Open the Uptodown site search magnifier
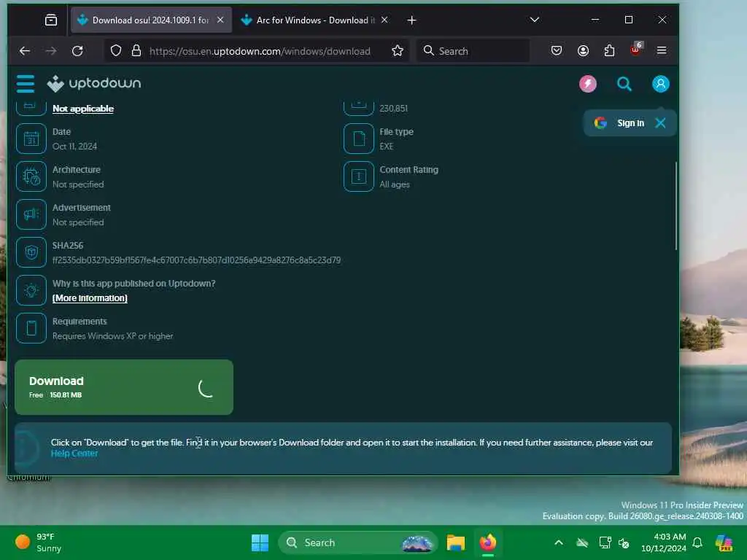 624,84
